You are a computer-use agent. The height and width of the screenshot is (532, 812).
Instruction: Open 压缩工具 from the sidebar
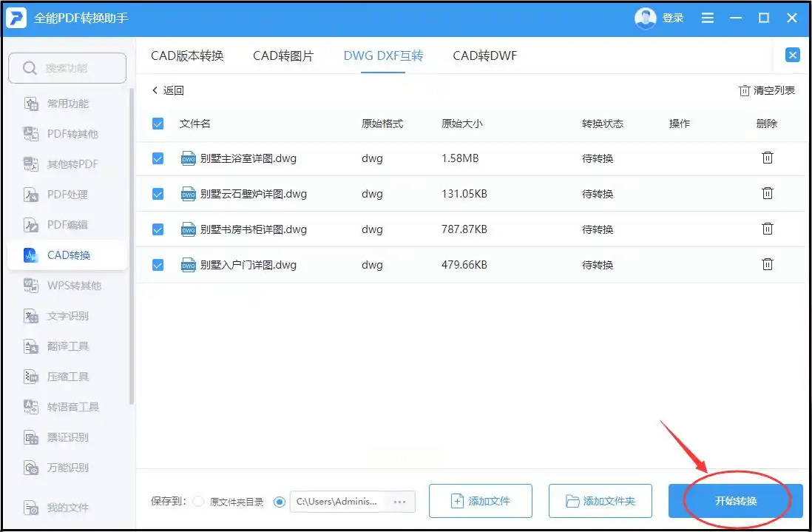click(68, 377)
